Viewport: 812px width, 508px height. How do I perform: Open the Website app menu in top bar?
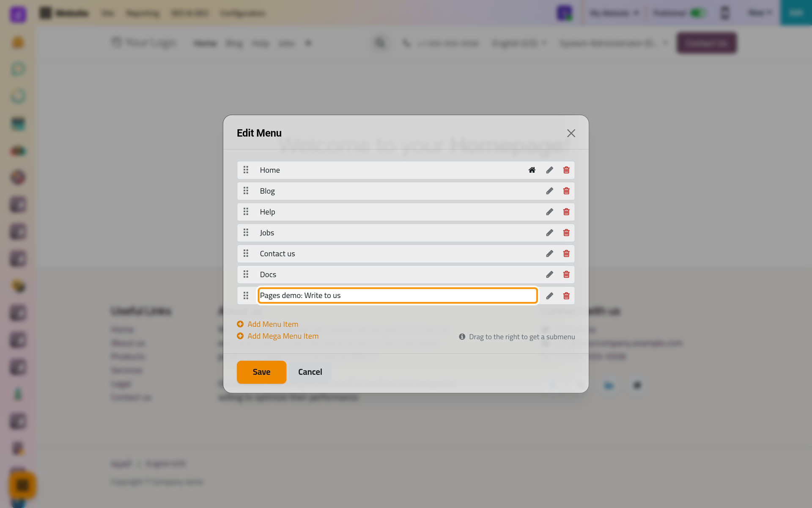[64, 13]
